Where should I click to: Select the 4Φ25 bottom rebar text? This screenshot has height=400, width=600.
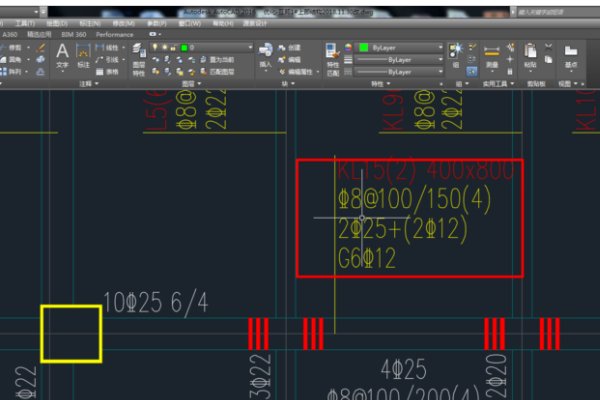[404, 369]
